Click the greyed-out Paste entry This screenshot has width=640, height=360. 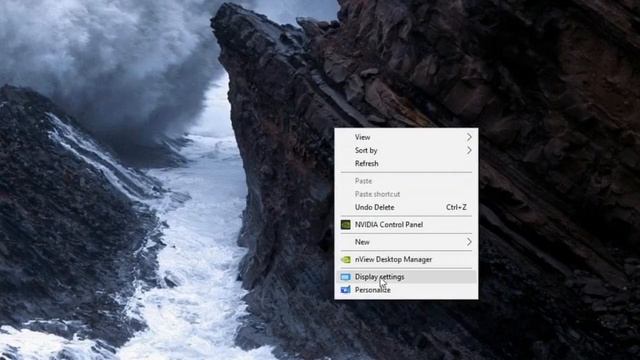tap(406, 181)
